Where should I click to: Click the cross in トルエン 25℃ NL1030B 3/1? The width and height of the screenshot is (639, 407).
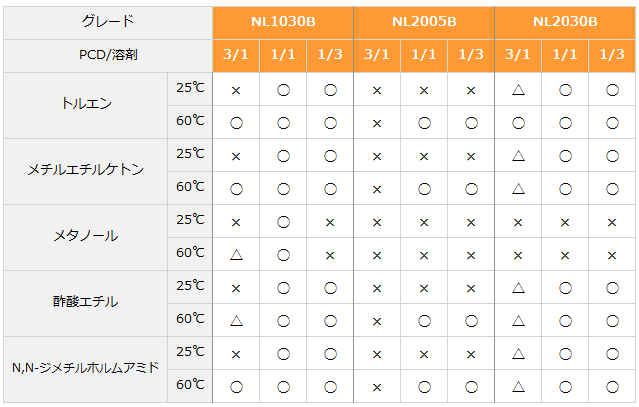pos(236,90)
